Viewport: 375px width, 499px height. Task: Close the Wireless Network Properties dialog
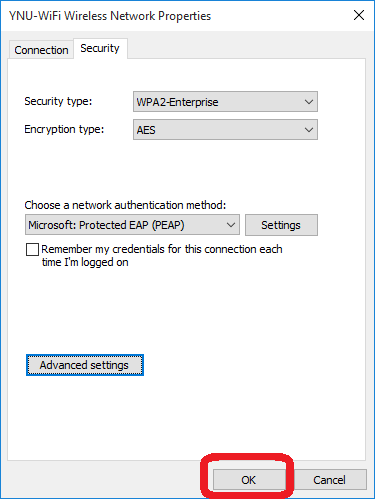359,15
